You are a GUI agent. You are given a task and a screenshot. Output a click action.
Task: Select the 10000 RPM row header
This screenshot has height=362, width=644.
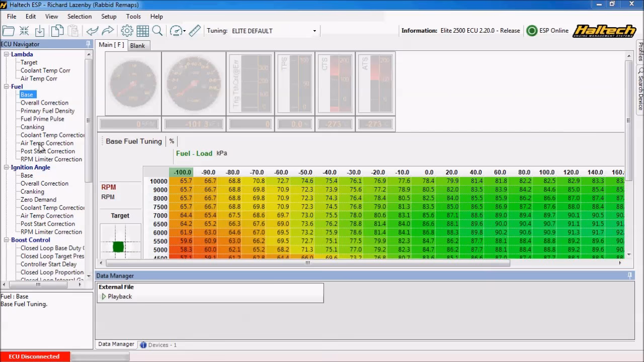click(x=158, y=181)
